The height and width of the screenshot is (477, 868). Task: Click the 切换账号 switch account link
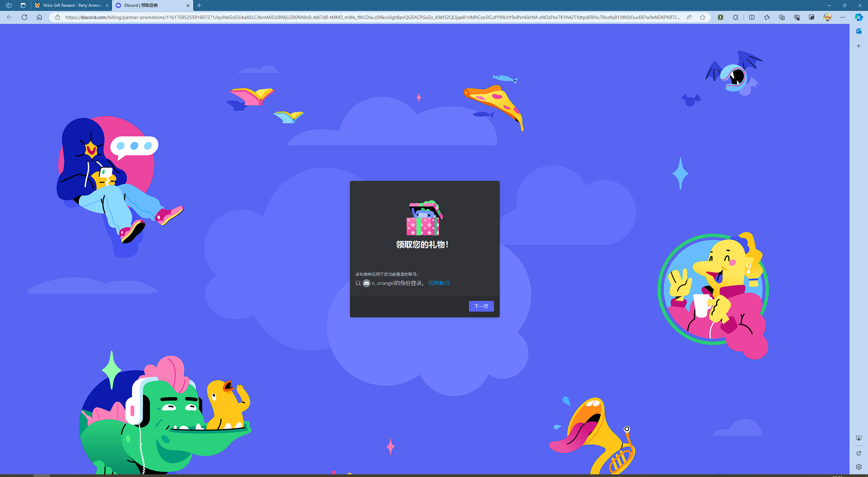click(439, 283)
